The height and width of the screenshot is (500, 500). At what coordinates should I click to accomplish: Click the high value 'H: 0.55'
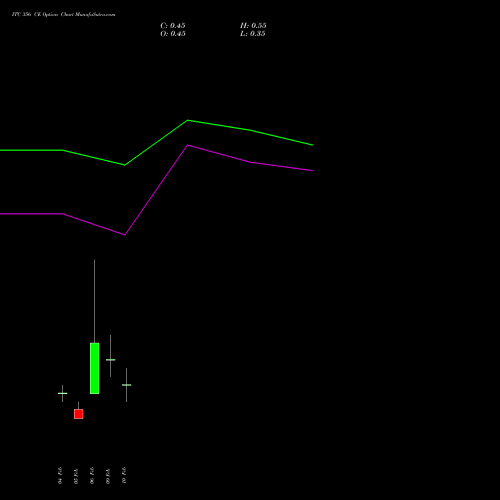(253, 26)
